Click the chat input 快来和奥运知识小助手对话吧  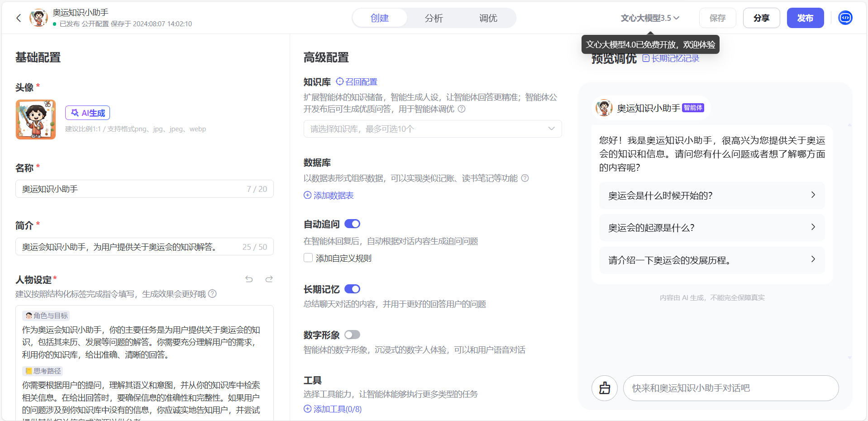731,388
